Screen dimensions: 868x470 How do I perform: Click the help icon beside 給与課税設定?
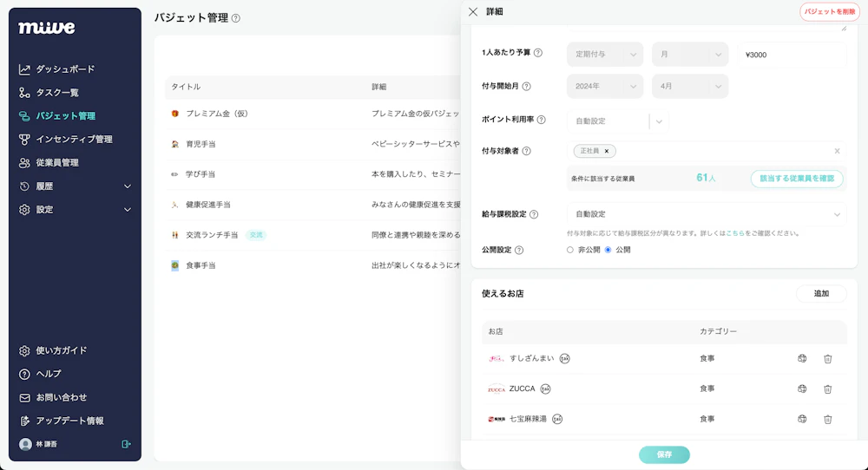point(534,214)
